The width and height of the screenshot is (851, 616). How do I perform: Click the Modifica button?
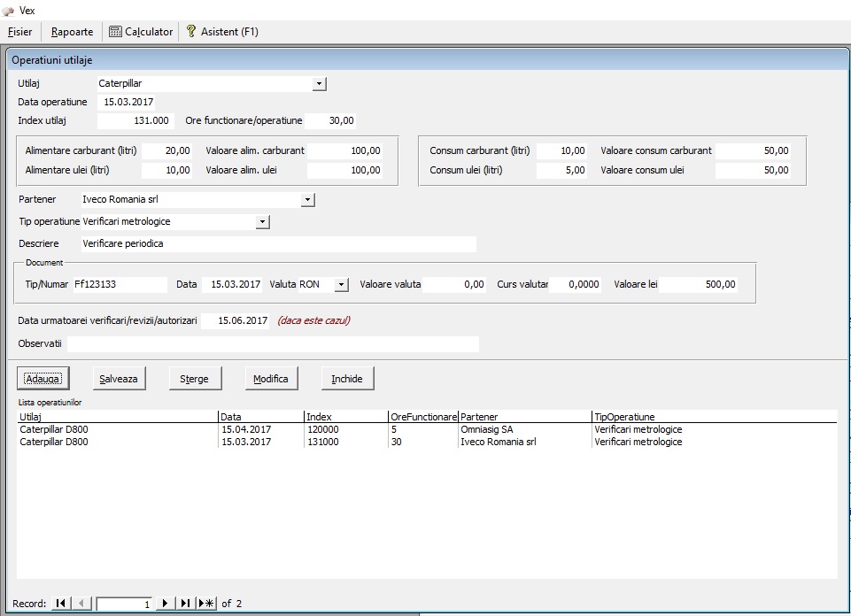click(x=271, y=379)
